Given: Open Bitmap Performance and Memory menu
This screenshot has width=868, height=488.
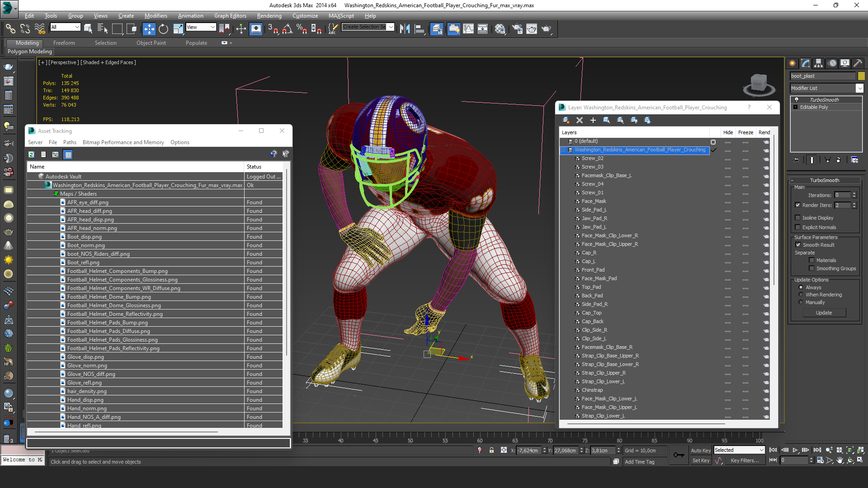Looking at the screenshot, I should click(x=123, y=142).
